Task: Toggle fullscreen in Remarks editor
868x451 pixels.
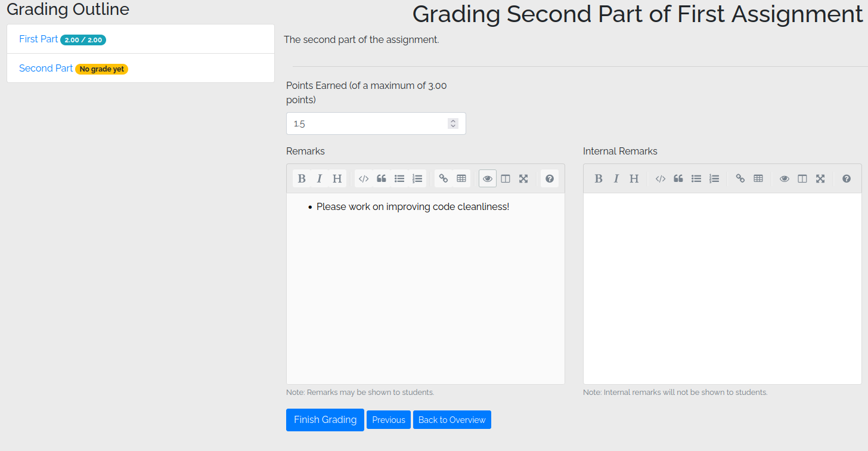Action: 523,178
